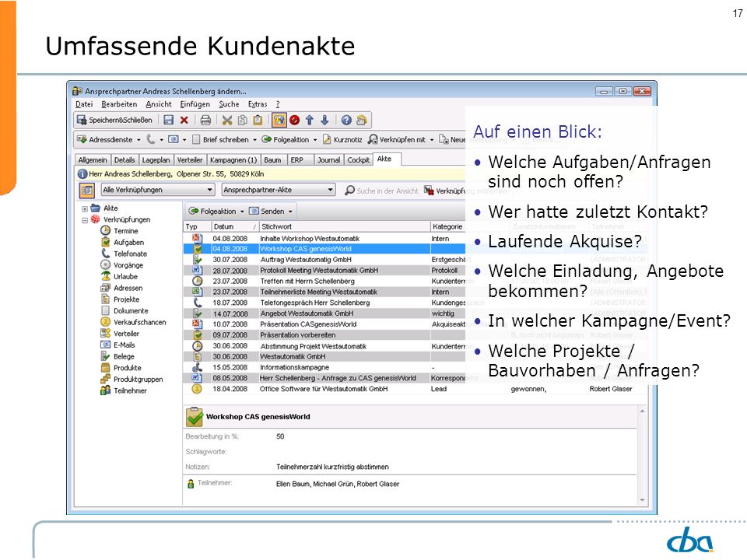
Task: Open the Datei menu
Action: pos(84,104)
